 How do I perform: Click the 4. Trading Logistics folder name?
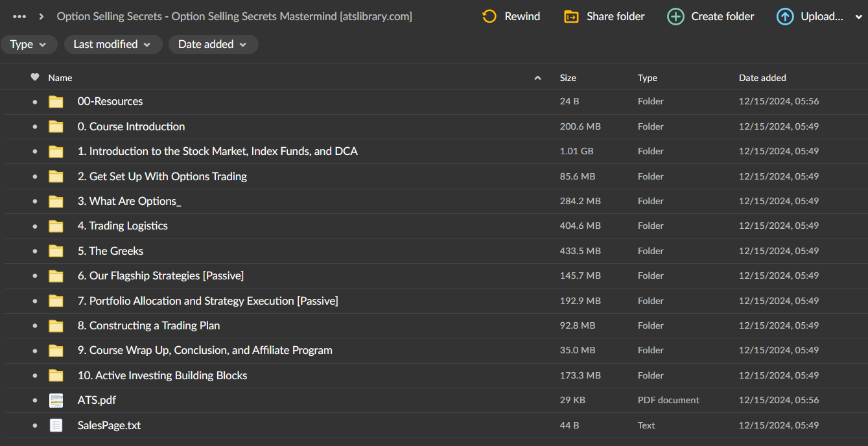click(123, 226)
